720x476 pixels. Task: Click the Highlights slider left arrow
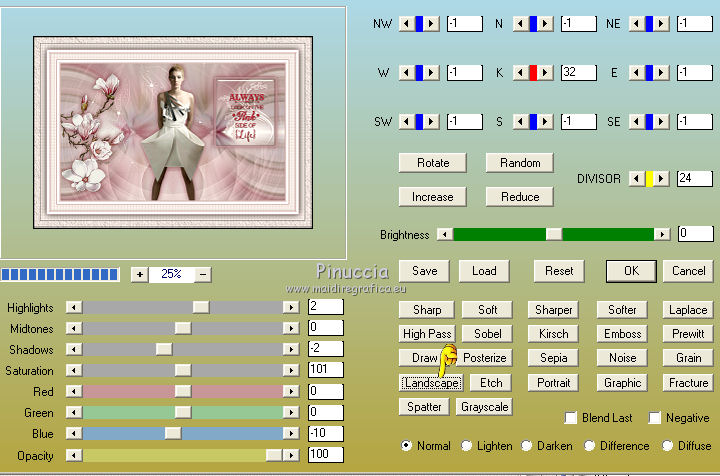point(74,307)
